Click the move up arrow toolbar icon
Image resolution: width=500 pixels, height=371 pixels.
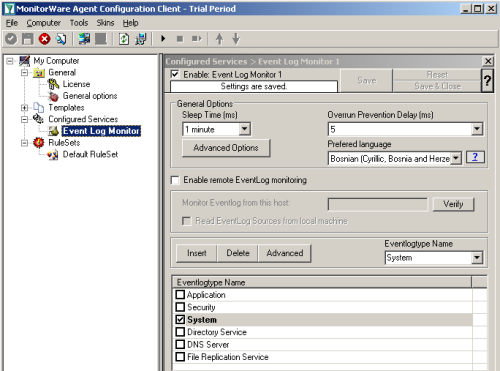(x=219, y=39)
